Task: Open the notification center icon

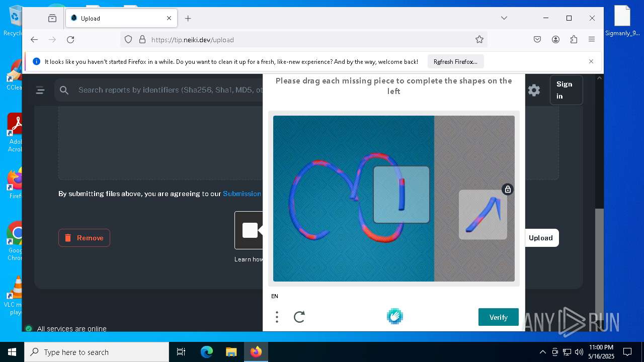Action: coord(627,352)
